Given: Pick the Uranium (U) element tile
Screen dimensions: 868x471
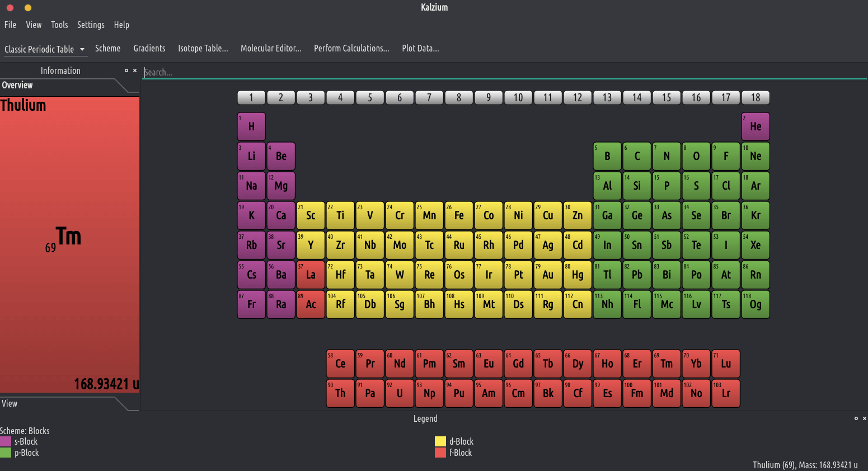Looking at the screenshot, I should (x=400, y=393).
